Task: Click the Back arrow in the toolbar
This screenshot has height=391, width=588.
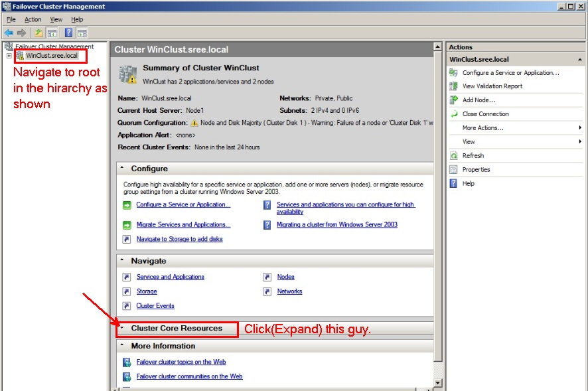Action: coord(9,33)
